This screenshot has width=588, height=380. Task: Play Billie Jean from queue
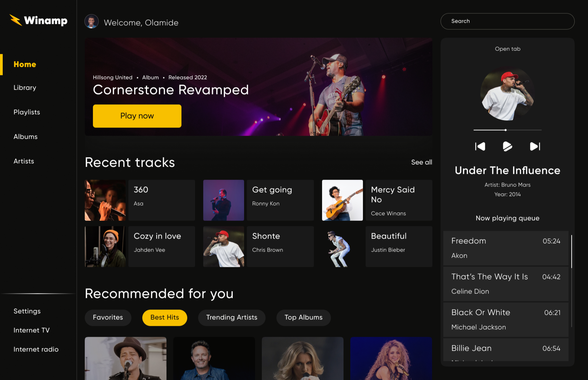[x=506, y=350]
